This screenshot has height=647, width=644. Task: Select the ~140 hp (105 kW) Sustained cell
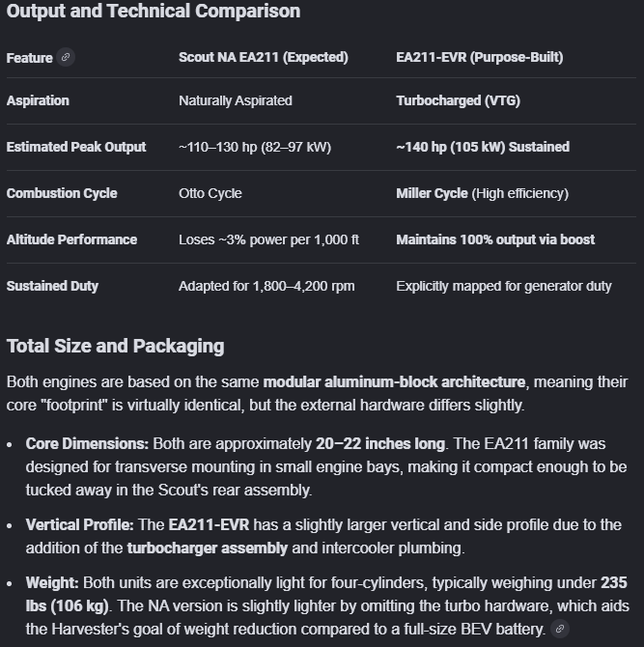[483, 147]
